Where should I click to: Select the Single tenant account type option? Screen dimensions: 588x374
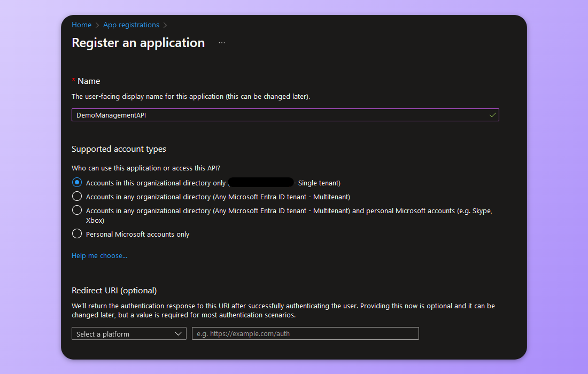click(77, 182)
